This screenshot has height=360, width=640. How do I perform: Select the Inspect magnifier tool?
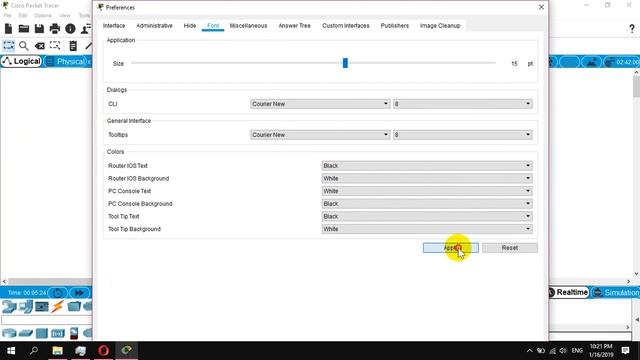[x=24, y=46]
